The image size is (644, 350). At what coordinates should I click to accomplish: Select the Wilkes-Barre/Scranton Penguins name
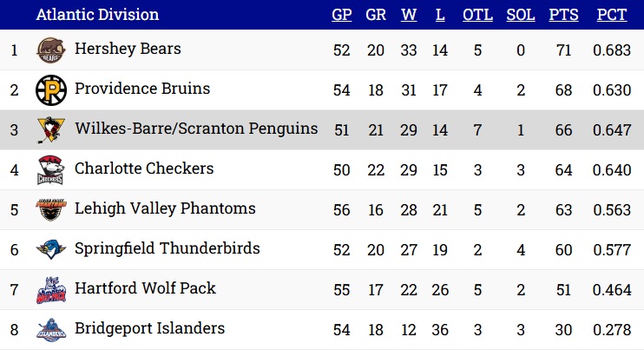196,129
